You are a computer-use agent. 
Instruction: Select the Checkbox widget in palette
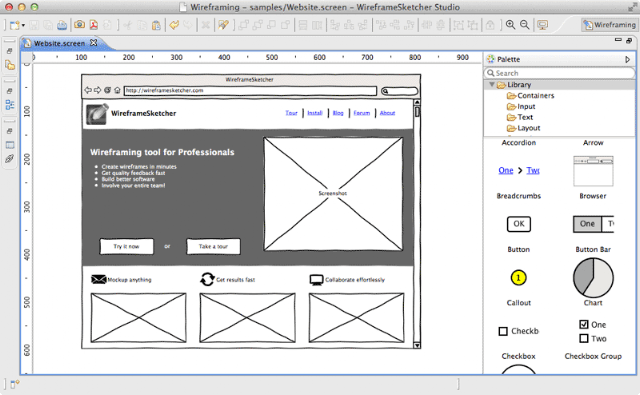[x=518, y=331]
